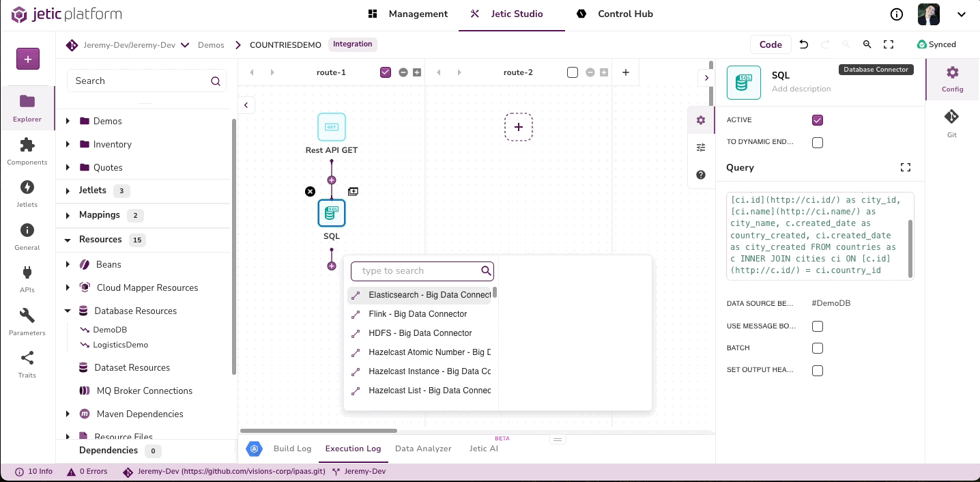Screen dimensions: 980x482
Task: Add a new route with plus icon
Action: tap(626, 72)
